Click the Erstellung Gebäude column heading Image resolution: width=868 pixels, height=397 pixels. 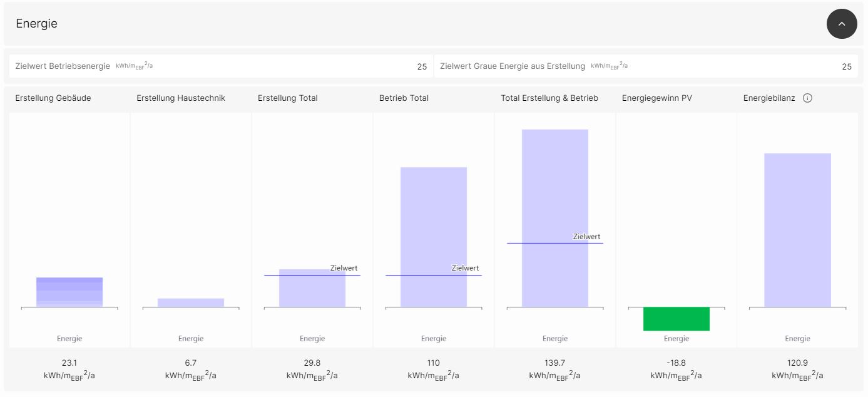tap(53, 98)
